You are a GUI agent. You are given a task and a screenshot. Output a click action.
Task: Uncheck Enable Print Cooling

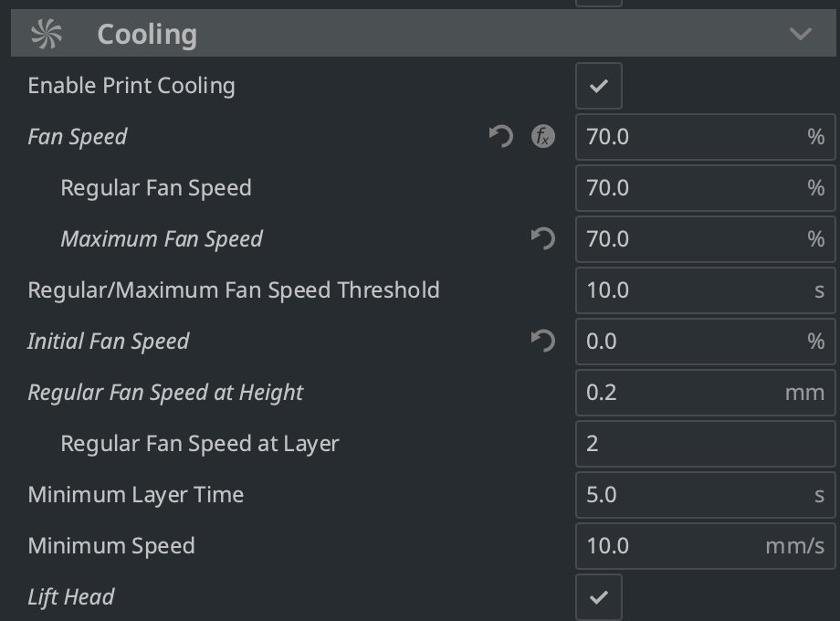pos(598,86)
